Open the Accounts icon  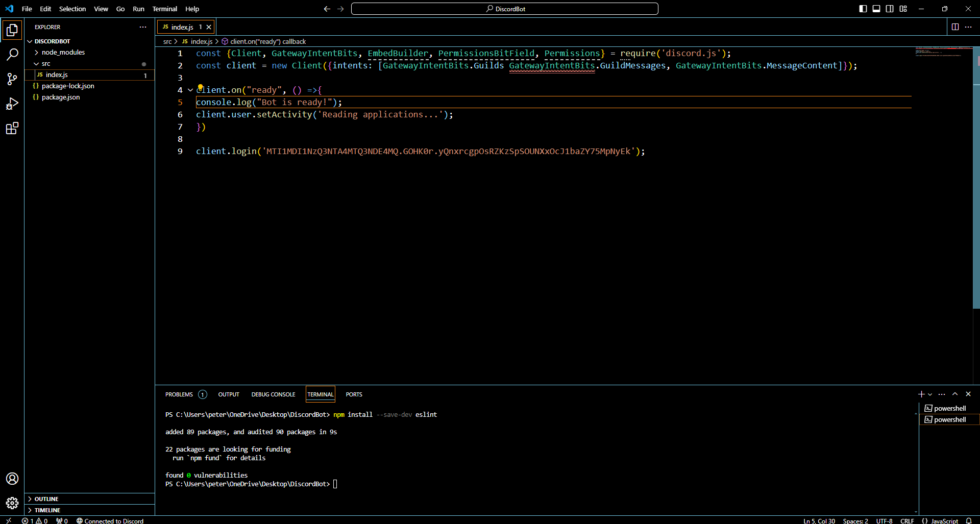[x=12, y=478]
